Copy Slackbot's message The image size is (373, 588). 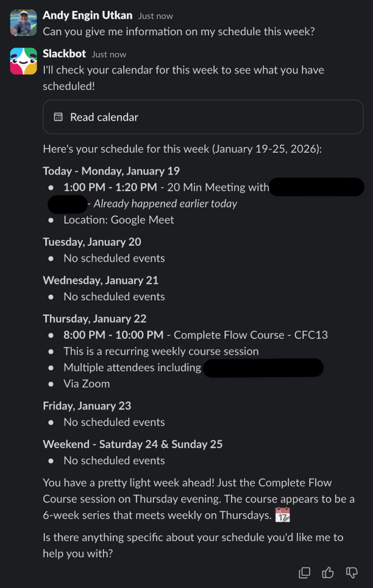coord(304,572)
